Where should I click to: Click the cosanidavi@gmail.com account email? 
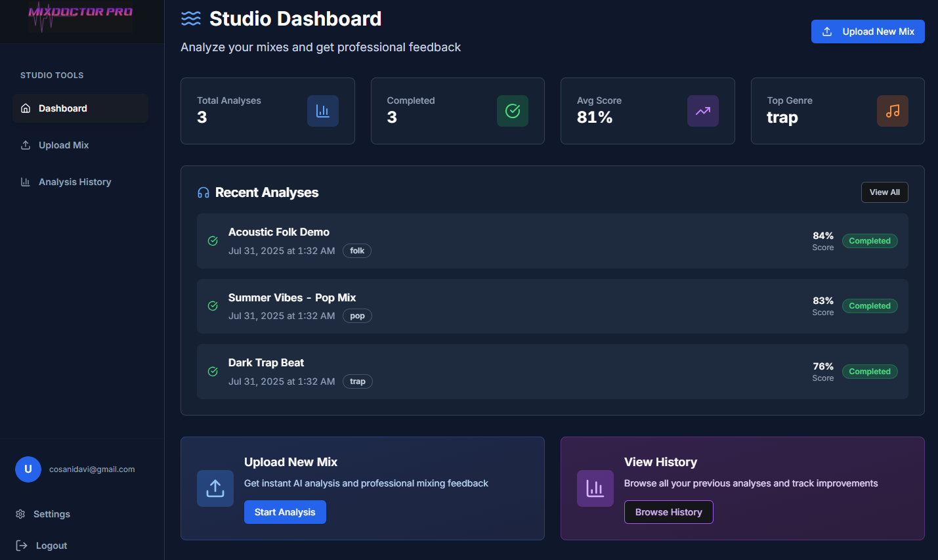92,469
